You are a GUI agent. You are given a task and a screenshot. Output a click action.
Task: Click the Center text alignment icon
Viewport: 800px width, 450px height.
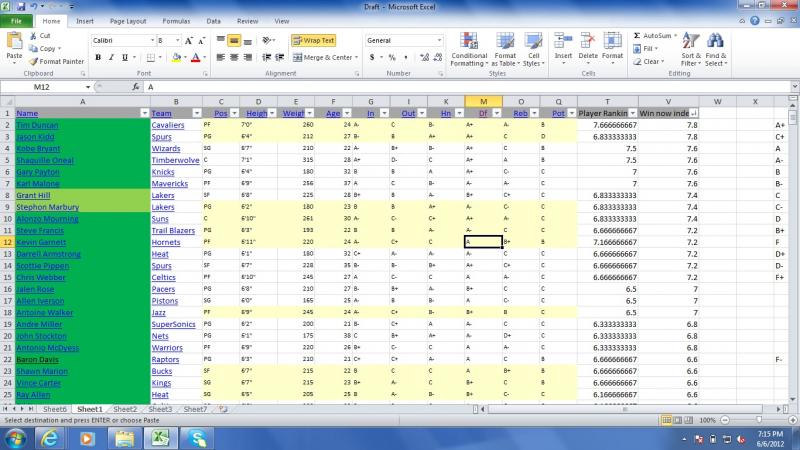tap(234, 58)
